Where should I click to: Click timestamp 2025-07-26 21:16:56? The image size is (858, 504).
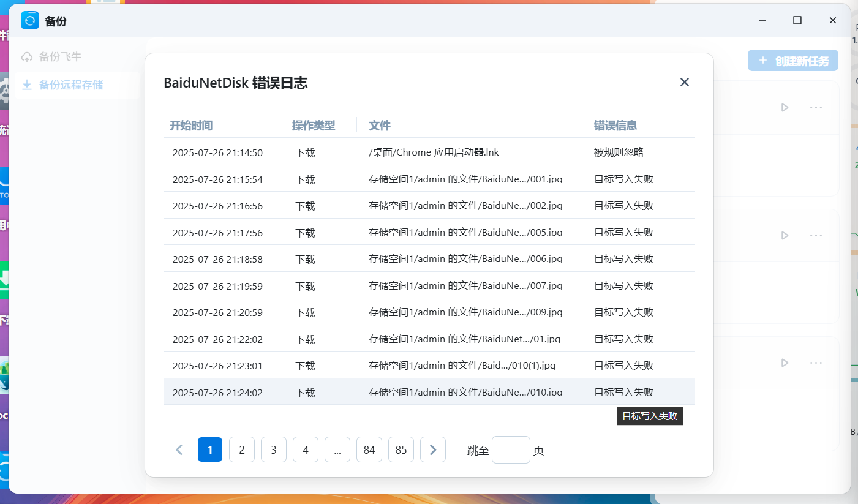click(x=217, y=206)
